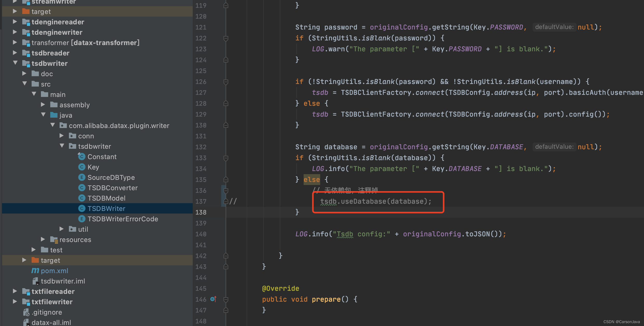Image resolution: width=644 pixels, height=326 pixels.
Task: Click the Constant class icon
Action: pos(82,157)
